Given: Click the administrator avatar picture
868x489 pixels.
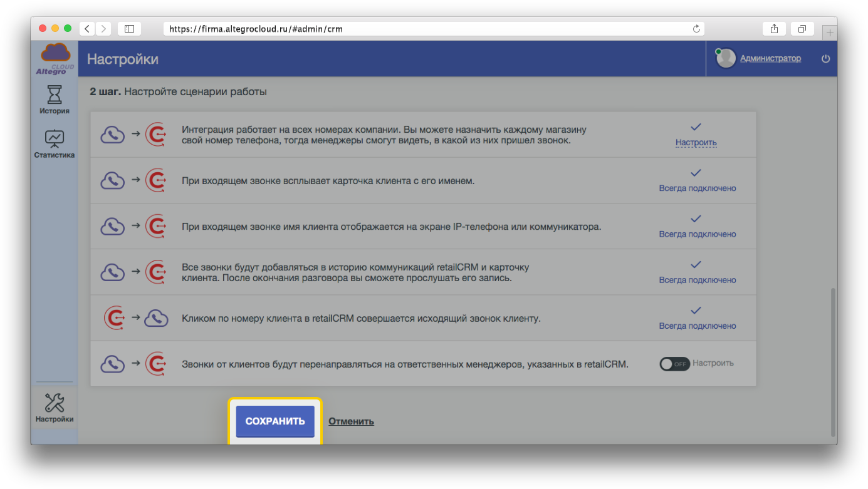Looking at the screenshot, I should [726, 59].
